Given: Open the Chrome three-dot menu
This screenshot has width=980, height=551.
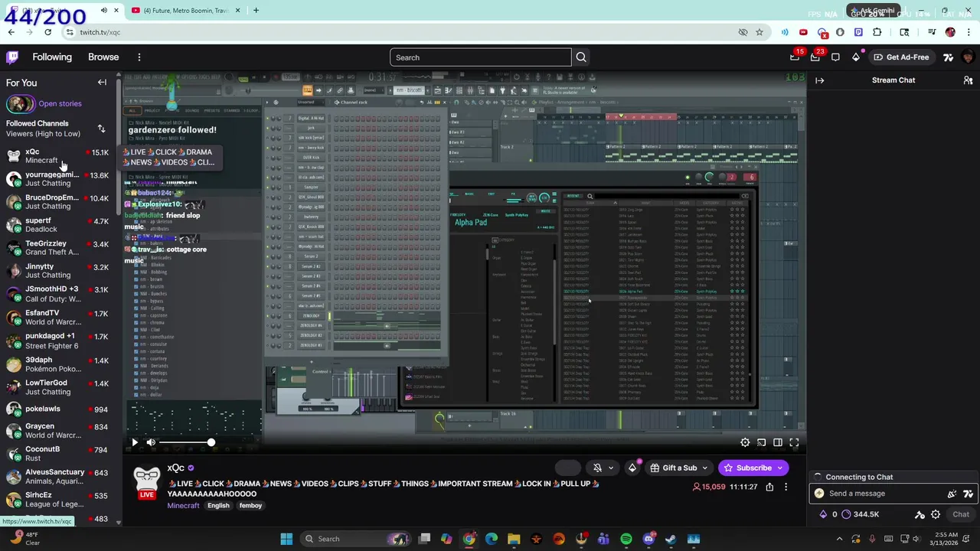Looking at the screenshot, I should (x=968, y=32).
